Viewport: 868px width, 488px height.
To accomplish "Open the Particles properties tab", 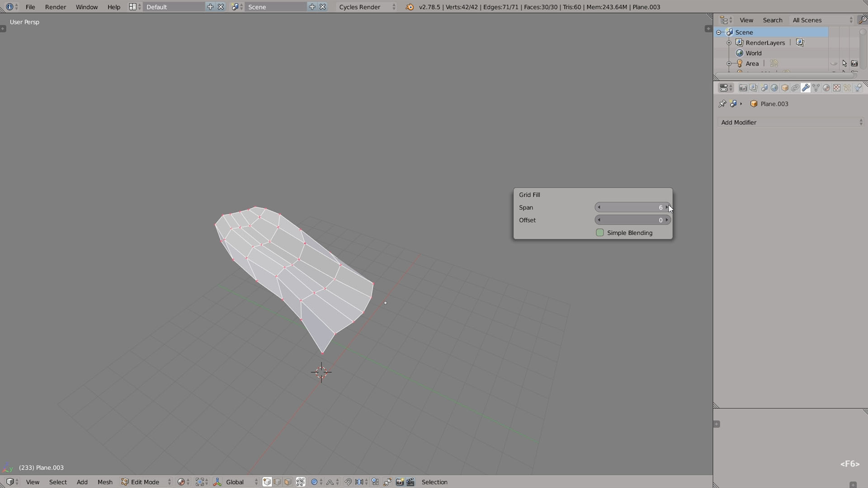I will point(847,88).
